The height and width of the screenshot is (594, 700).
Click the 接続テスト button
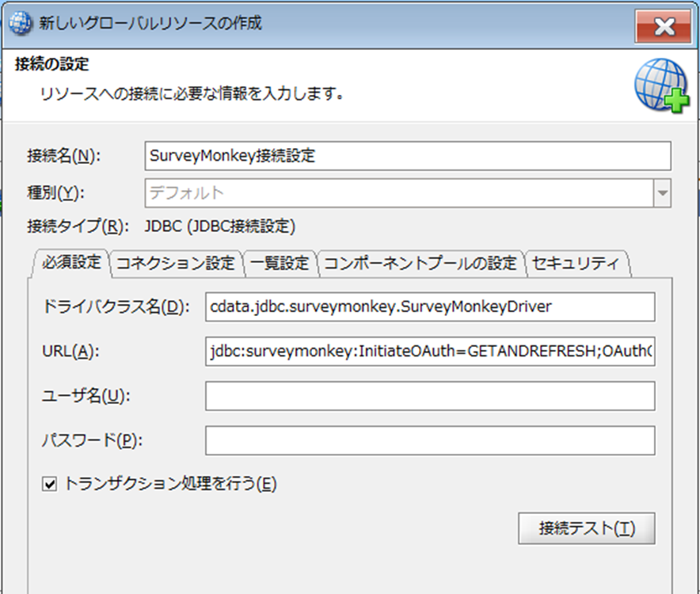tap(587, 528)
